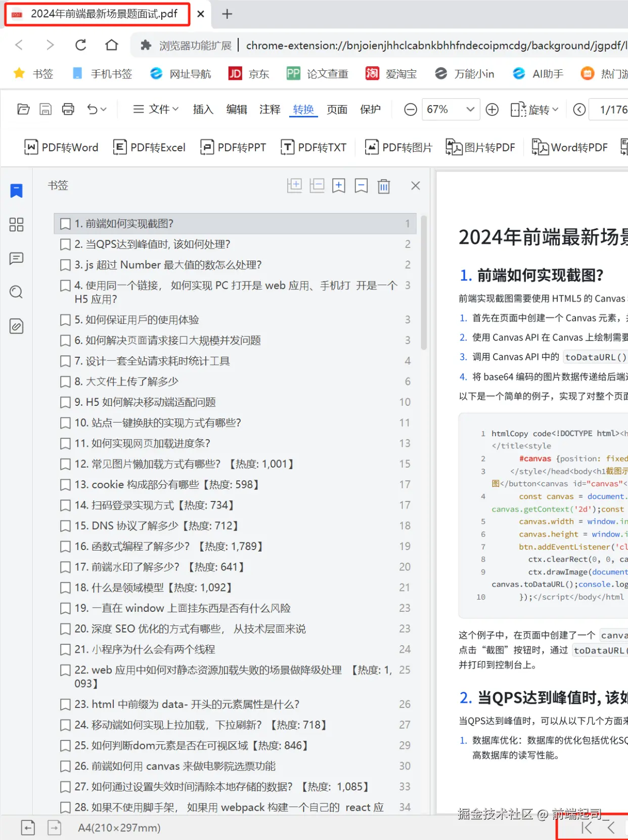The height and width of the screenshot is (840, 628).
Task: Jump to first page button in status bar
Action: pyautogui.click(x=587, y=827)
